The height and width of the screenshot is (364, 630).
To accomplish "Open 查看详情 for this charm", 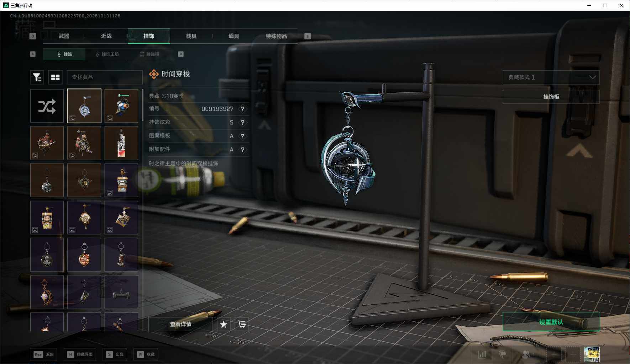I will click(180, 324).
